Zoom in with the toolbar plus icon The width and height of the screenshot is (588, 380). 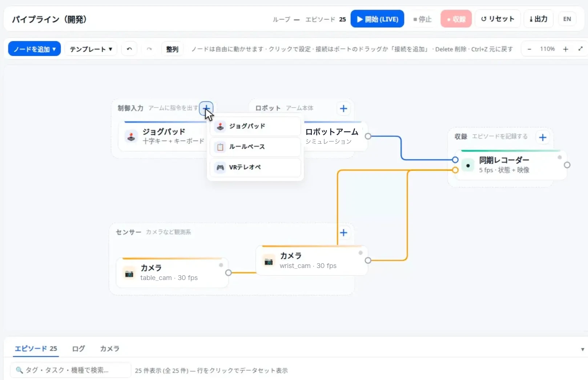(x=565, y=49)
